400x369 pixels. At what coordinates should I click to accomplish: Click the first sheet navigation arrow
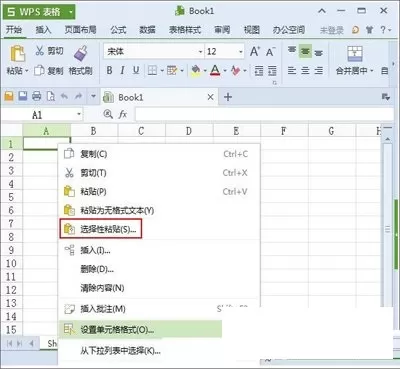[9, 343]
